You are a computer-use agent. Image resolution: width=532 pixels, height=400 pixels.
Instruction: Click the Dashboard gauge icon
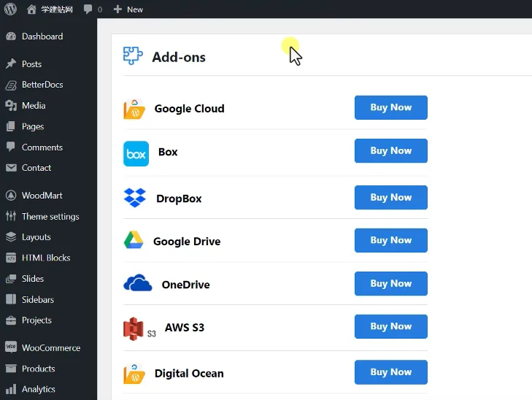coord(11,36)
